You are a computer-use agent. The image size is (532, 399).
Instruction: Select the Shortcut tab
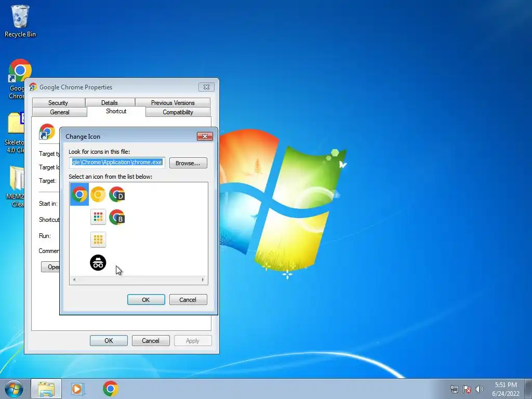point(116,111)
